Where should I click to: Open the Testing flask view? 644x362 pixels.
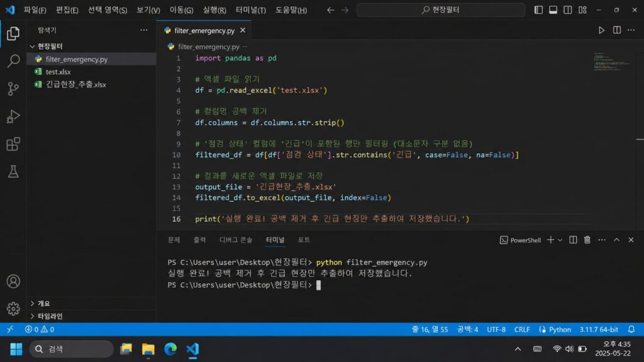click(13, 172)
